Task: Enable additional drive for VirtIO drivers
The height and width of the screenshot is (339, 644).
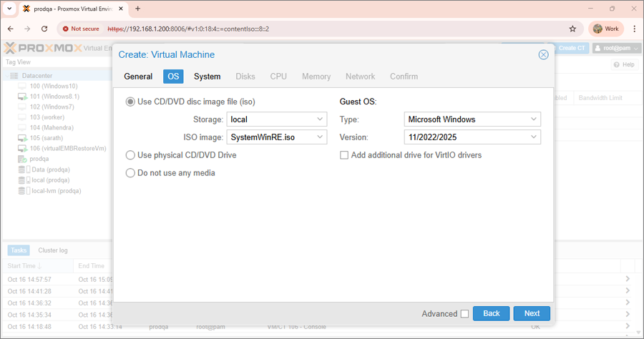Action: (x=344, y=155)
